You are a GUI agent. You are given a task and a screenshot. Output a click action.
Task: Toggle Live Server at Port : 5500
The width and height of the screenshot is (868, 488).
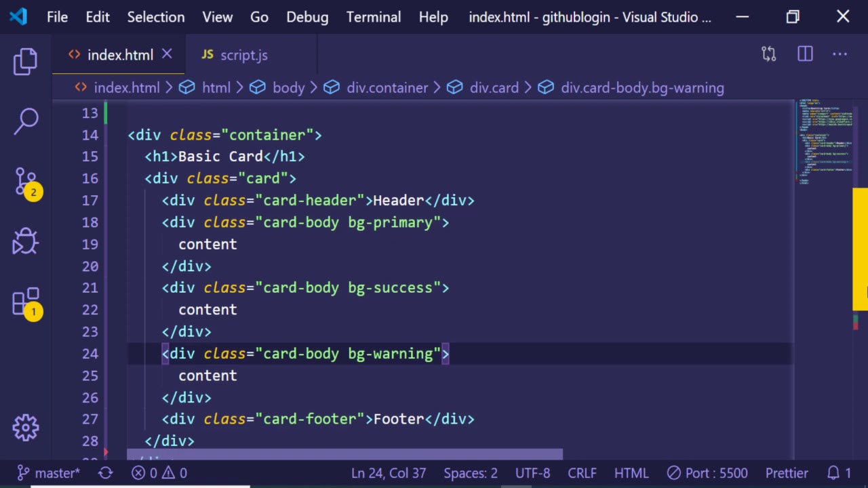point(707,473)
